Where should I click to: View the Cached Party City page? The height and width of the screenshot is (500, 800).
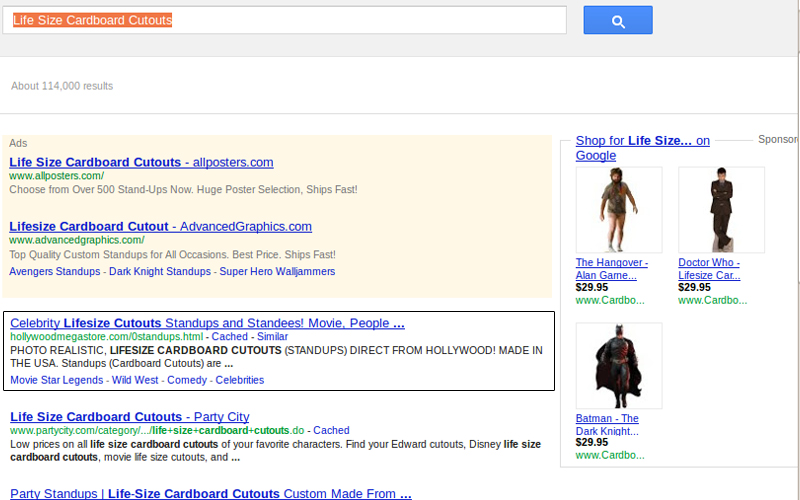(x=331, y=431)
